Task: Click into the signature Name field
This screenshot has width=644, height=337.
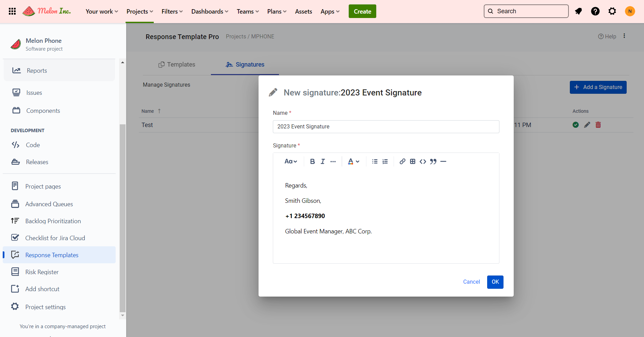Action: coord(386,126)
